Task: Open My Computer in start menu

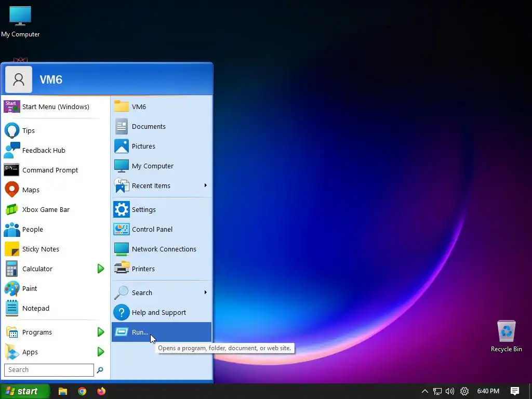Action: pyautogui.click(x=162, y=166)
